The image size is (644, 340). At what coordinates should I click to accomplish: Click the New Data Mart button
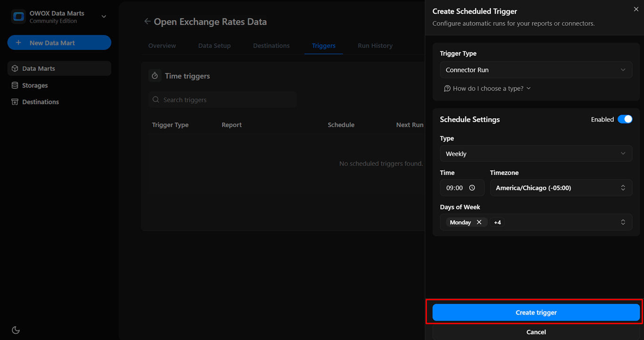[x=59, y=42]
